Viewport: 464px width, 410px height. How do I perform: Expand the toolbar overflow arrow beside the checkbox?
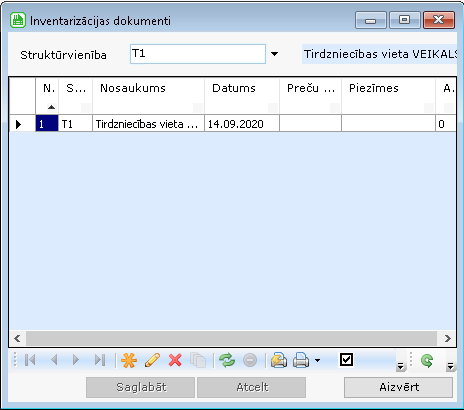(400, 367)
